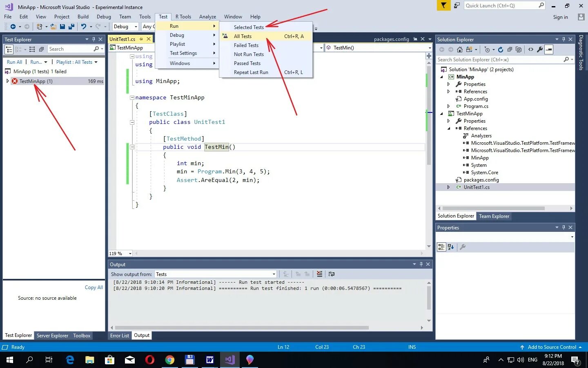Click the notifications icon beside Quick Launch
Viewport: 588px width, 368px height.
click(457, 5)
